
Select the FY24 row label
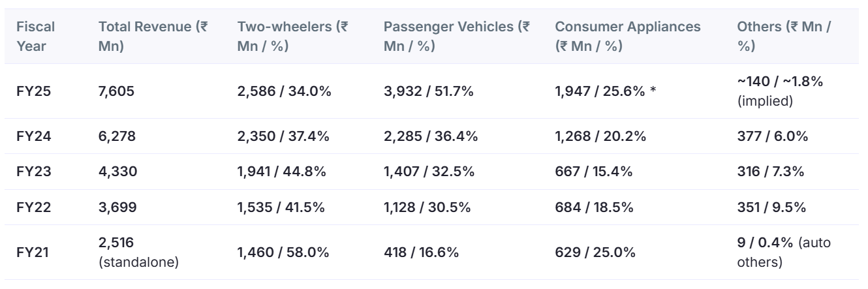[x=33, y=136]
